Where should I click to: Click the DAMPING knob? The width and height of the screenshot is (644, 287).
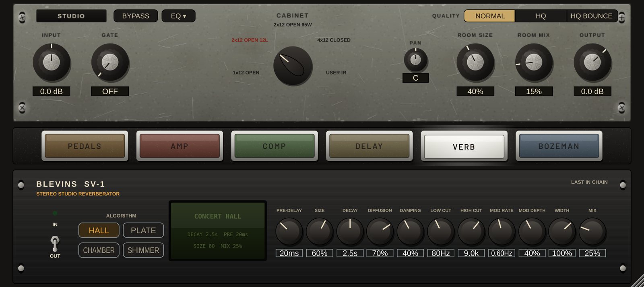410,232
